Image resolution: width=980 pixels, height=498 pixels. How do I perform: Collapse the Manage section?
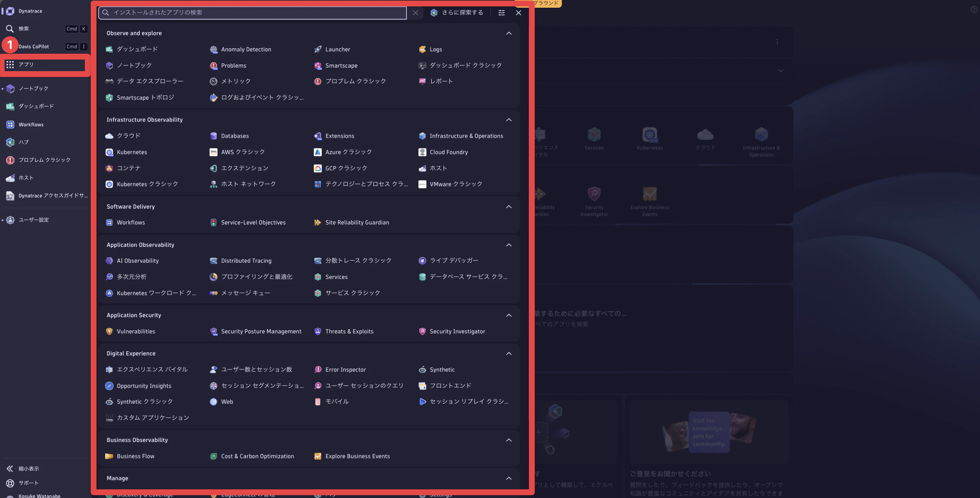[509, 478]
